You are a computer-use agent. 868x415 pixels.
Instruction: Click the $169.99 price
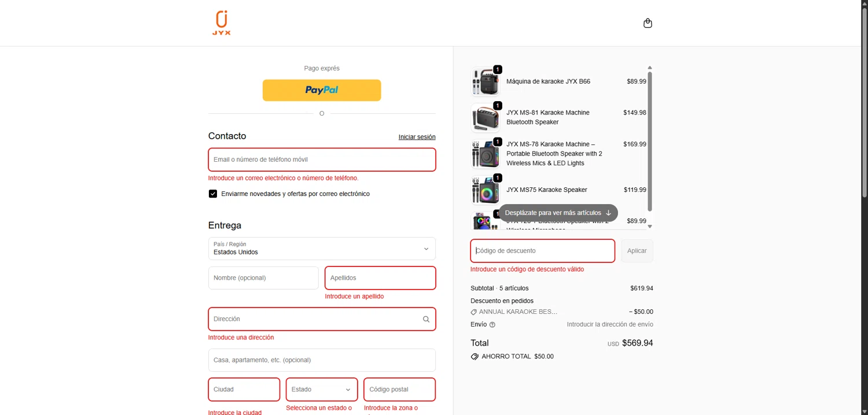pyautogui.click(x=635, y=144)
